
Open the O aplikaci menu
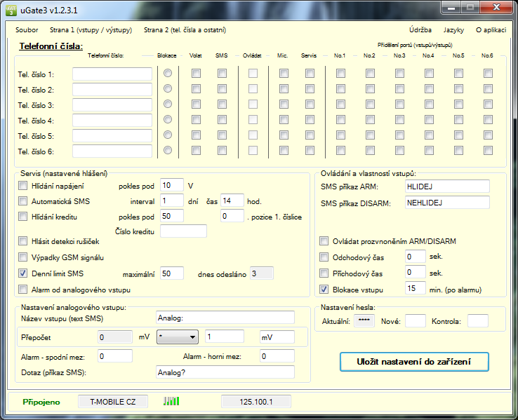coord(491,30)
